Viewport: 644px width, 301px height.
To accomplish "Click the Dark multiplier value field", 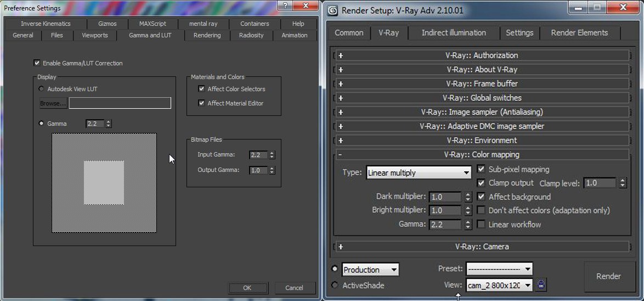I will (x=446, y=197).
